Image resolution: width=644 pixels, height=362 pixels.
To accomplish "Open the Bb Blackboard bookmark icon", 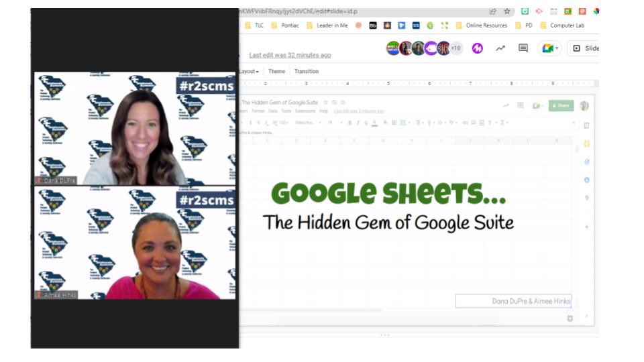I will [372, 25].
